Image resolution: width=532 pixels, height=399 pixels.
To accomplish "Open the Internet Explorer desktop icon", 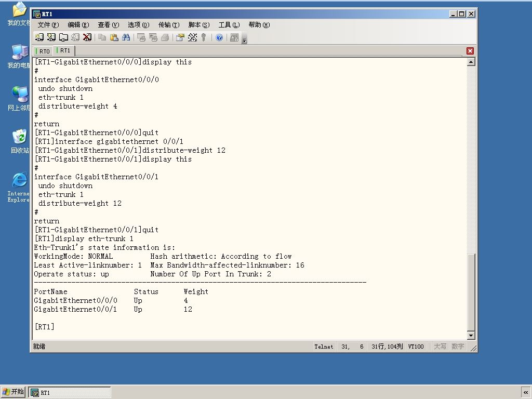I will click(19, 187).
